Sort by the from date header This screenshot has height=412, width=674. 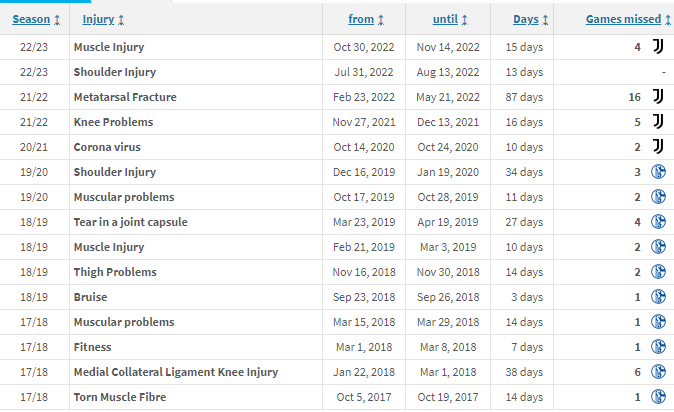click(361, 19)
